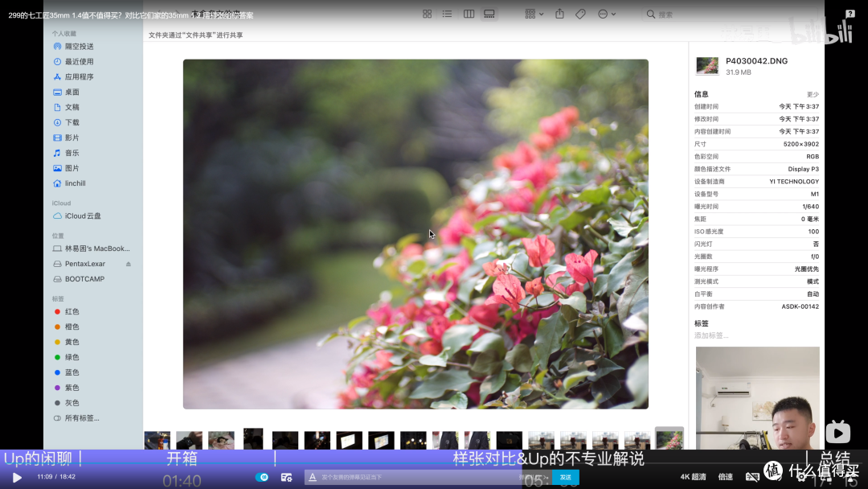This screenshot has height=489, width=868.
Task: Open linchill home folder in sidebar
Action: [70, 183]
